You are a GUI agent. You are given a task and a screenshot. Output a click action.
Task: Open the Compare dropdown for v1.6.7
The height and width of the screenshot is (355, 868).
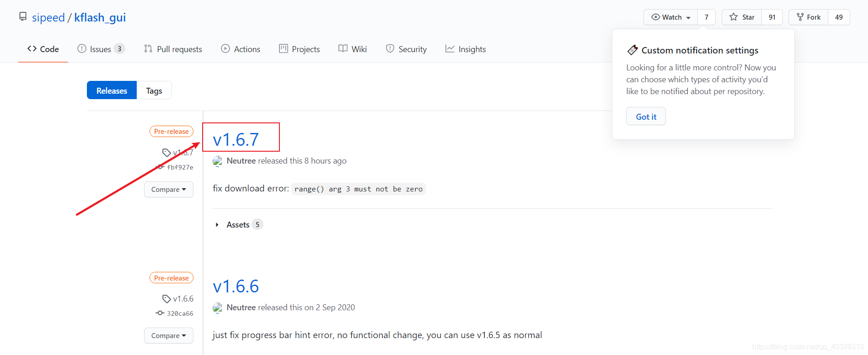[x=169, y=189]
